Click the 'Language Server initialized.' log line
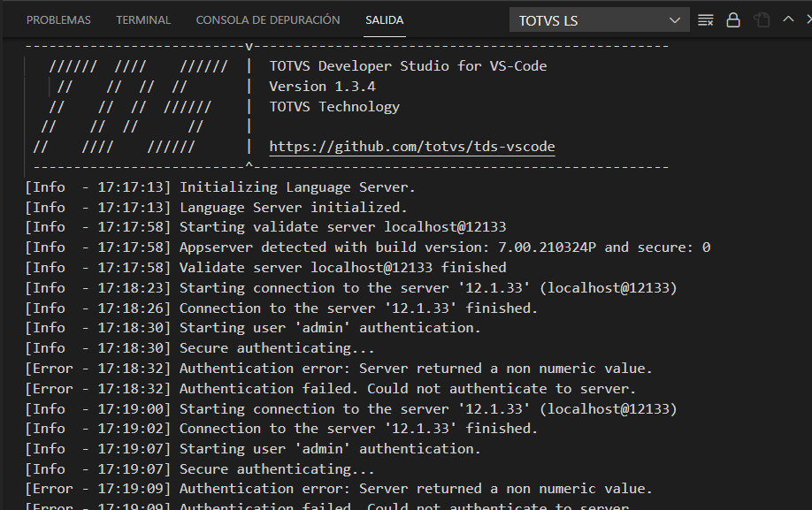This screenshot has height=510, width=812. (216, 208)
